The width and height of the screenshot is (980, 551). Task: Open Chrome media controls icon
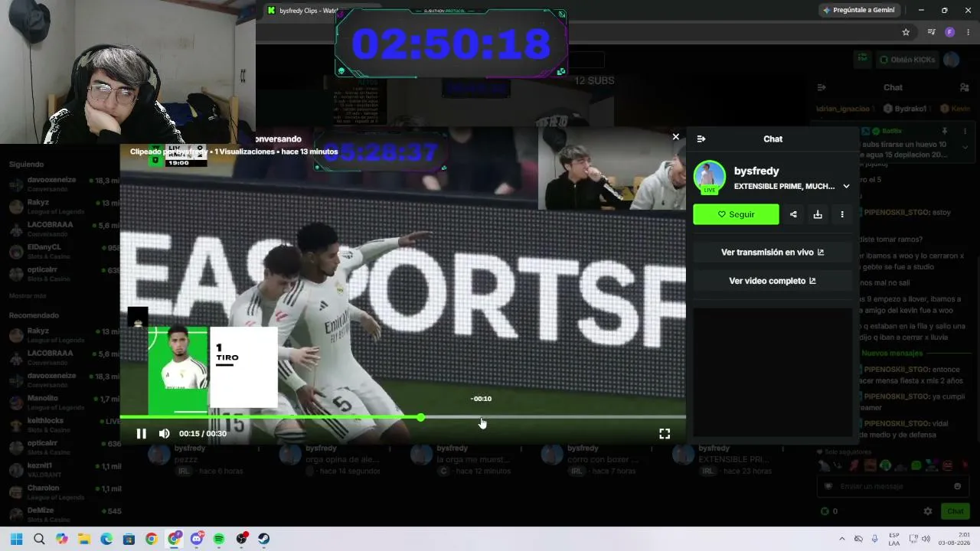(931, 32)
